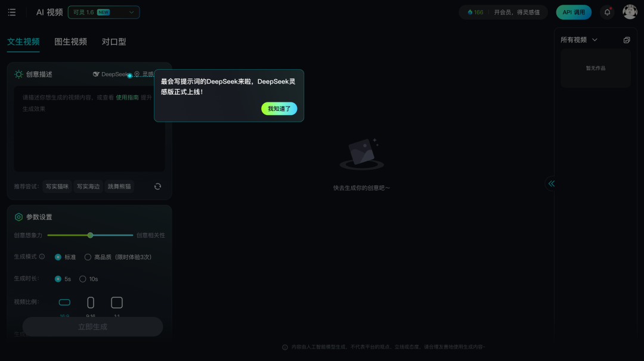Collapse the right panel with double chevron

(551, 183)
